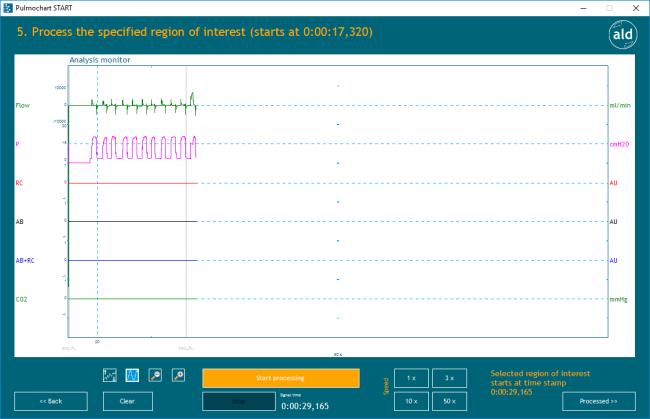Set processing speed to 3 x
Screen dimensions: 650x419
(449, 377)
